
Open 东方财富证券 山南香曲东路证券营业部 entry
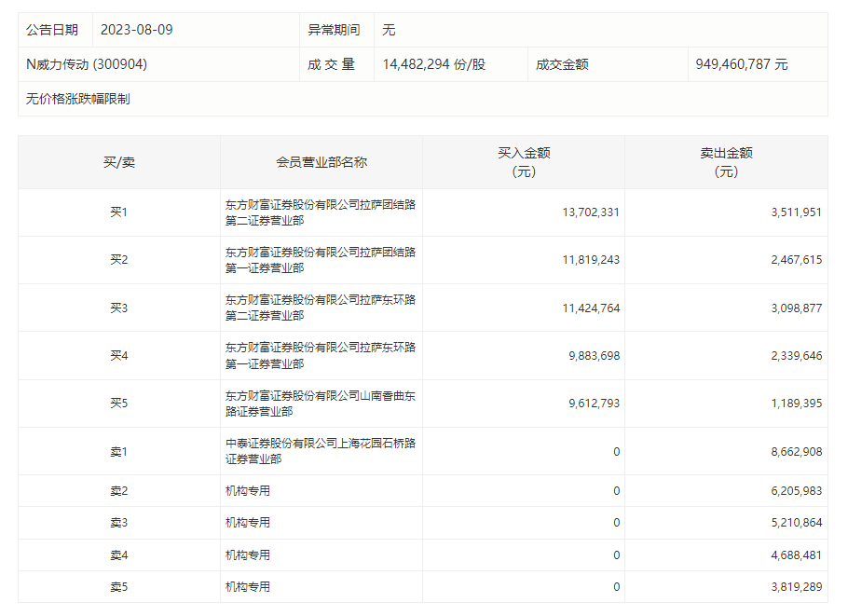pyautogui.click(x=320, y=404)
